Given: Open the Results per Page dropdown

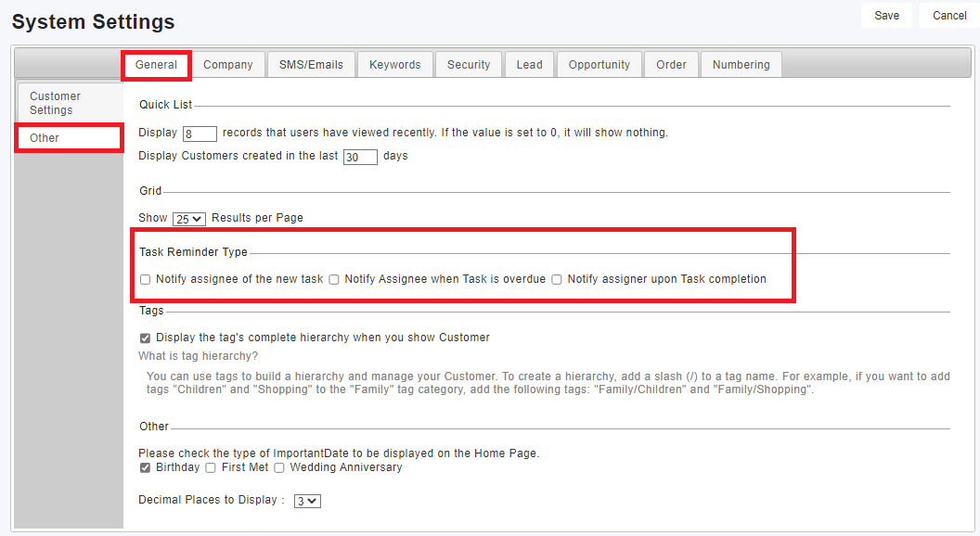Looking at the screenshot, I should pos(189,219).
